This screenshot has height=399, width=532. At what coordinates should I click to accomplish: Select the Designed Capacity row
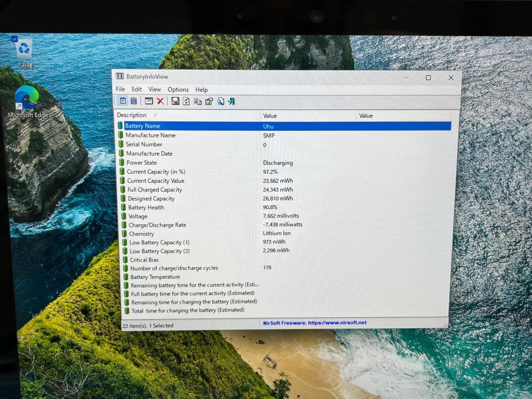151,199
